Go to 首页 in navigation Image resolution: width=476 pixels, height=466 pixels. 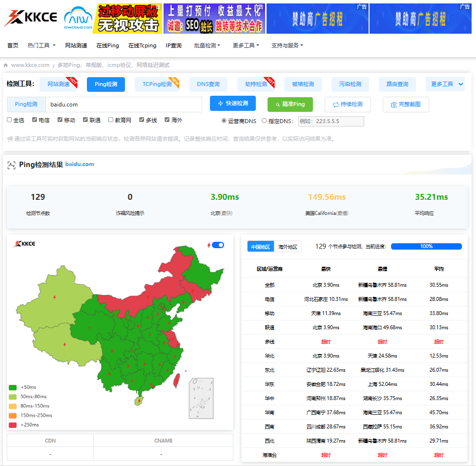tap(13, 45)
